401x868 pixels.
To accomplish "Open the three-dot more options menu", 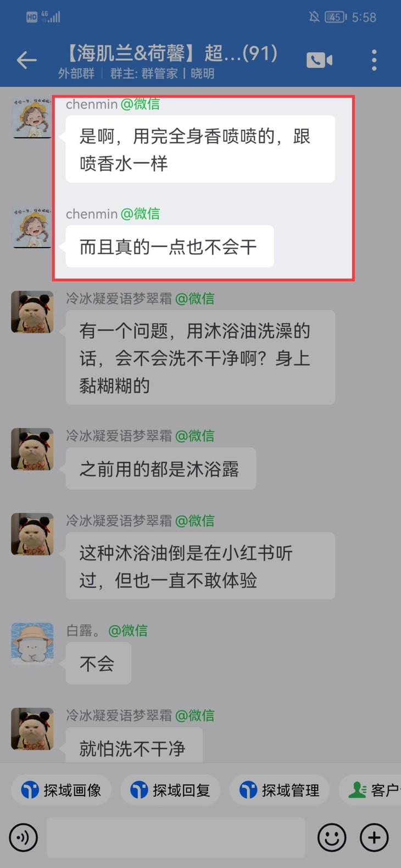I will (374, 60).
